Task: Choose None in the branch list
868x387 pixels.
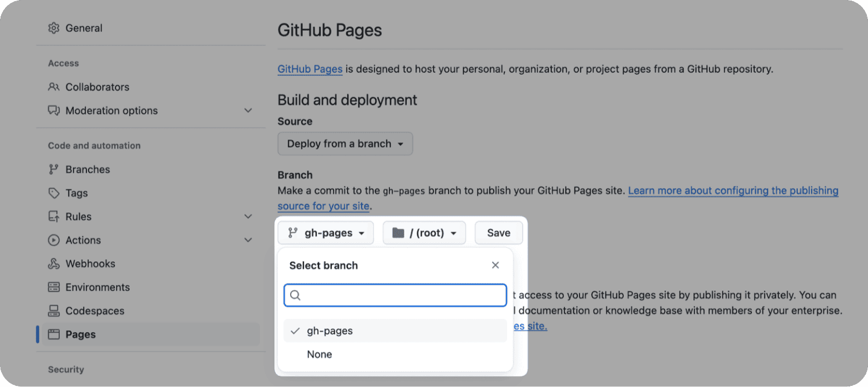Action: click(320, 354)
